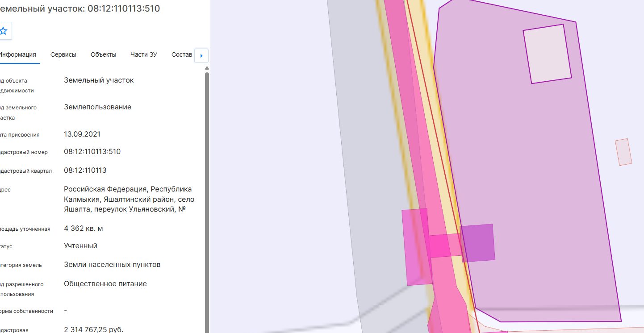Open the Информация tab
This screenshot has width=644, height=333.
17,54
